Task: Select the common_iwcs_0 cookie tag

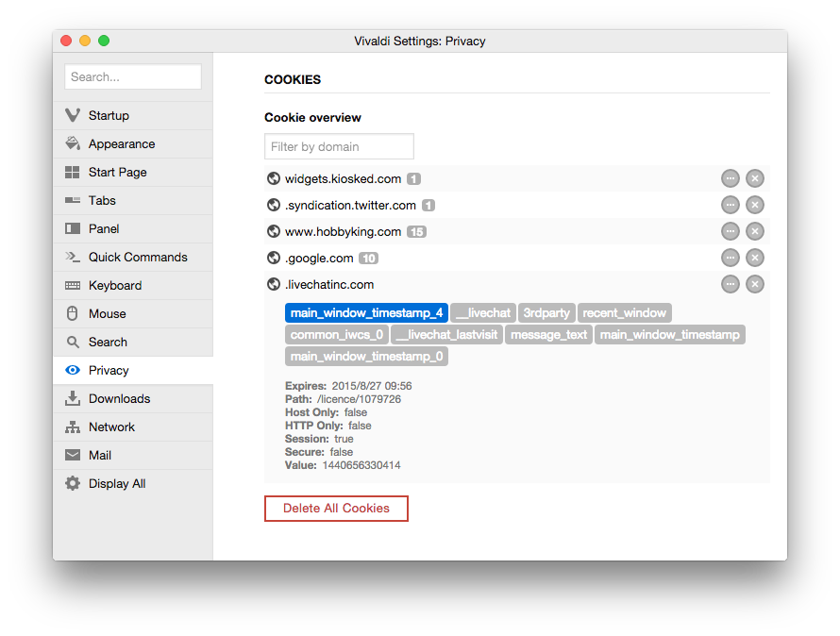Action: pyautogui.click(x=337, y=335)
